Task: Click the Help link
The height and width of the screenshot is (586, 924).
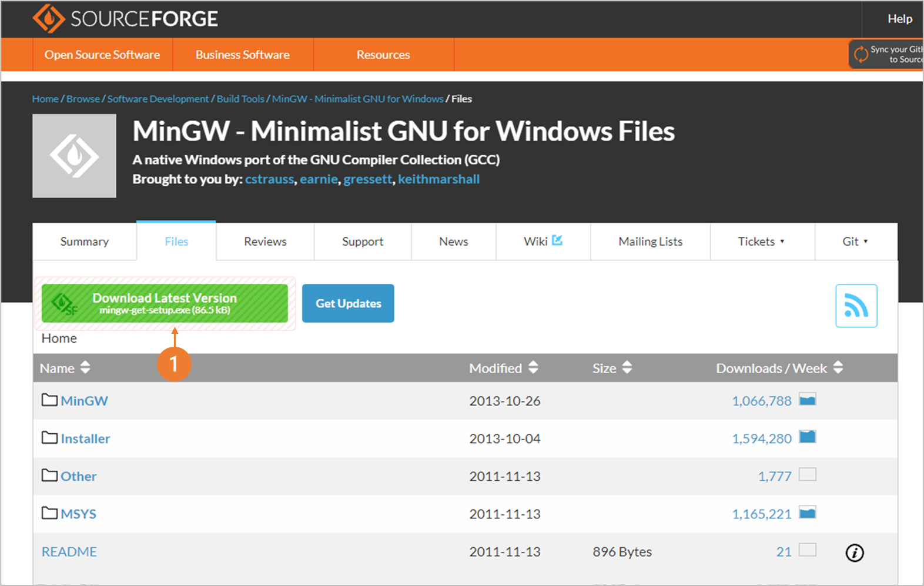Action: coord(900,19)
